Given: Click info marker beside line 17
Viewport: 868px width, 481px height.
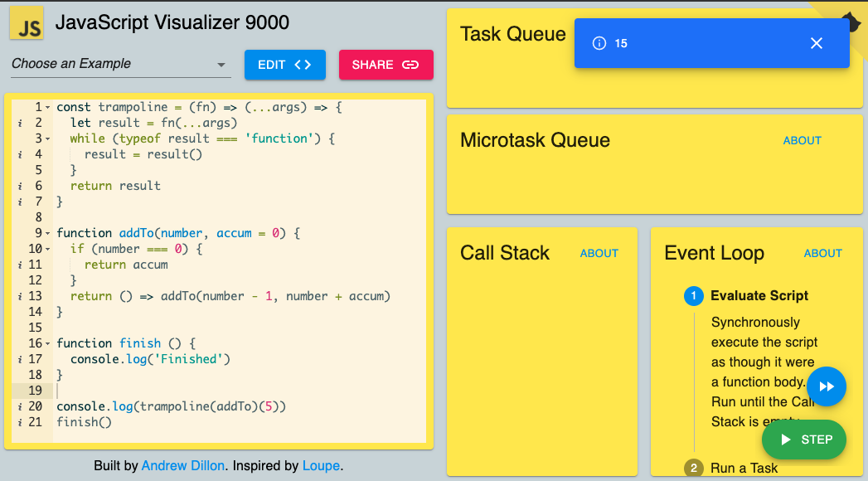Looking at the screenshot, I should coord(20,359).
